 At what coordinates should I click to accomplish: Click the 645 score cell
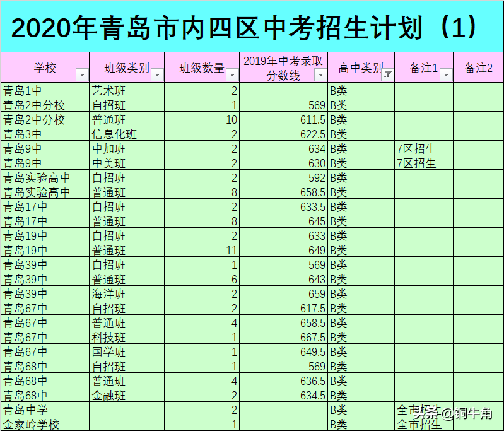(x=283, y=221)
